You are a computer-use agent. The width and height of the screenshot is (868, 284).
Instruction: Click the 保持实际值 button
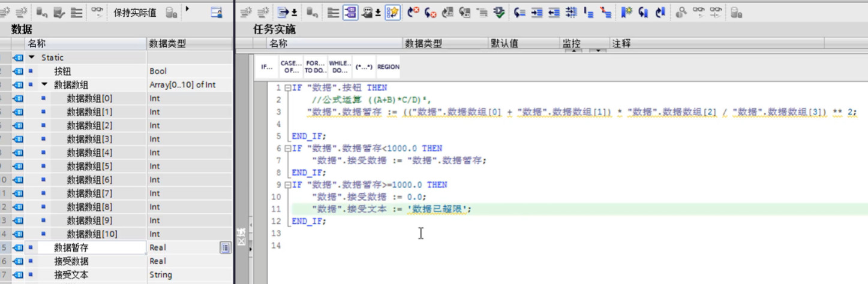[135, 13]
